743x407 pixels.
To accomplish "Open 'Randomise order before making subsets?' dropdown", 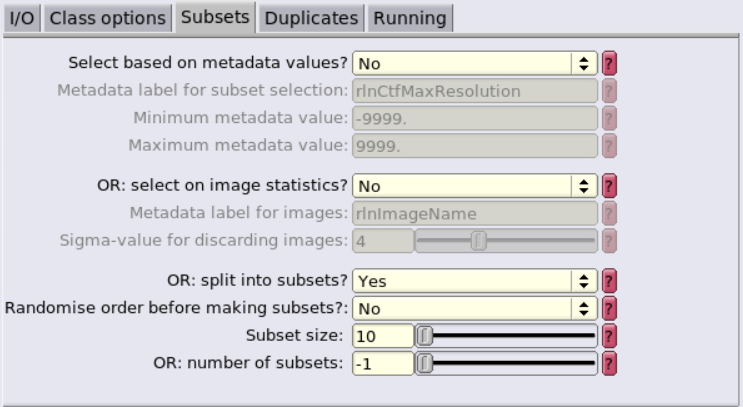I will pyautogui.click(x=475, y=308).
